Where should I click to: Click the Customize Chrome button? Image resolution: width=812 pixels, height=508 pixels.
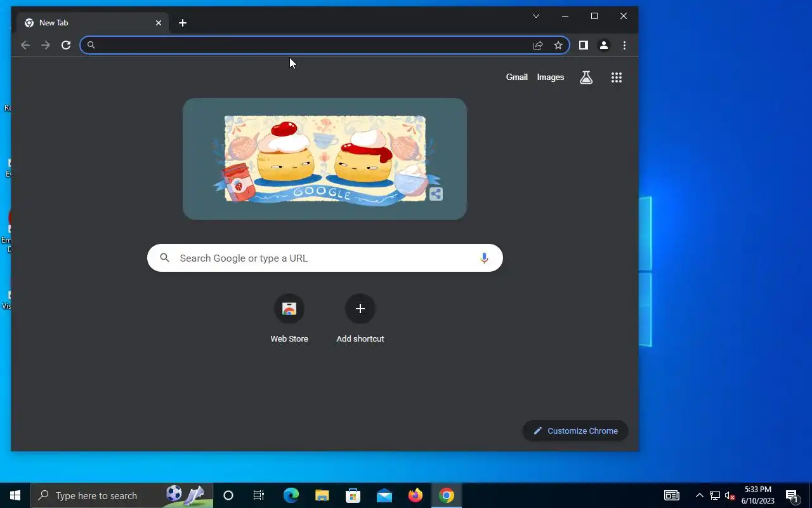tap(575, 431)
